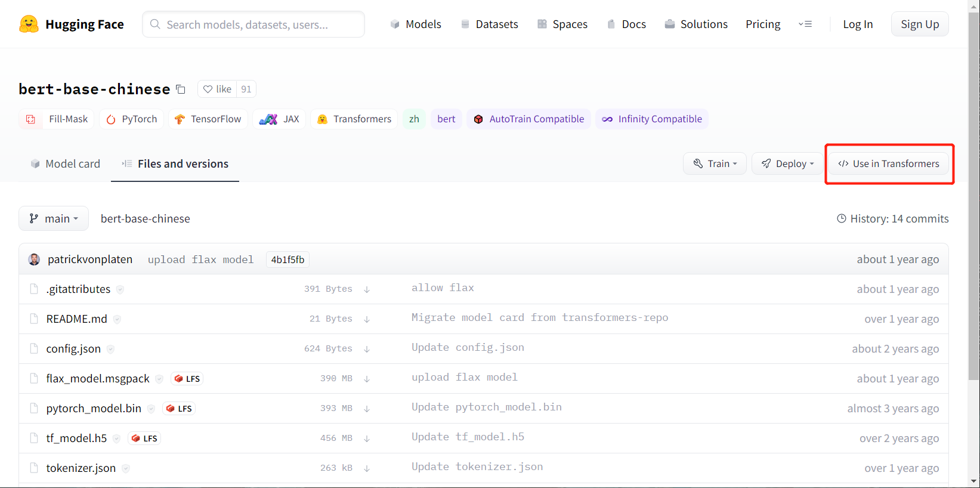Image resolution: width=980 pixels, height=488 pixels.
Task: Click the Sign Up button
Action: (920, 24)
